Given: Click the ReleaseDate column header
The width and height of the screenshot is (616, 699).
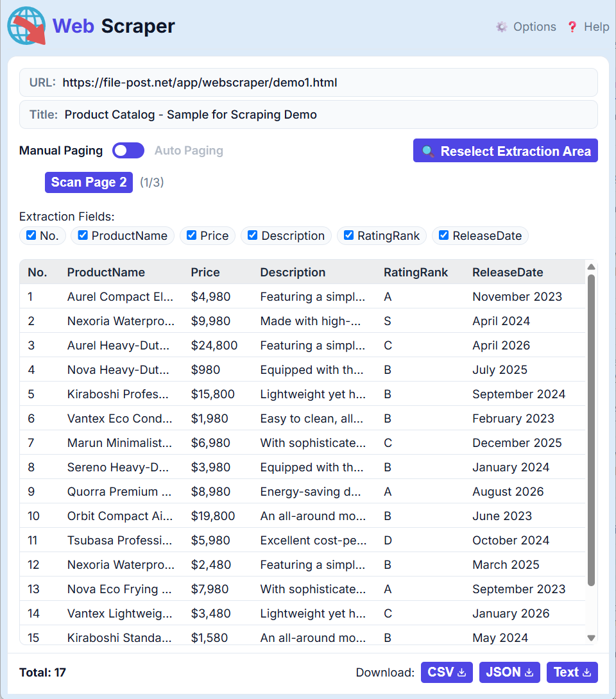Looking at the screenshot, I should (508, 273).
